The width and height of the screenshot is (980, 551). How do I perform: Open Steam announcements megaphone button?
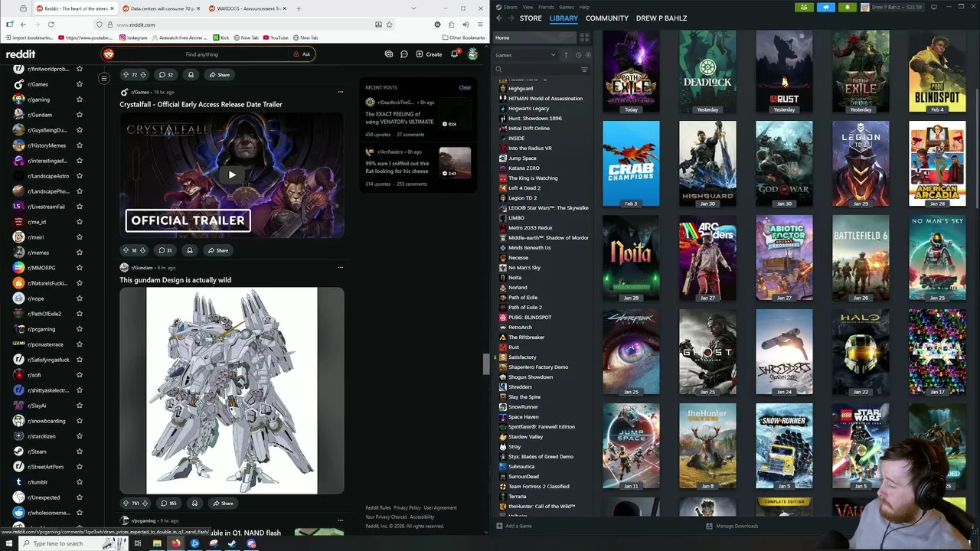[x=826, y=7]
